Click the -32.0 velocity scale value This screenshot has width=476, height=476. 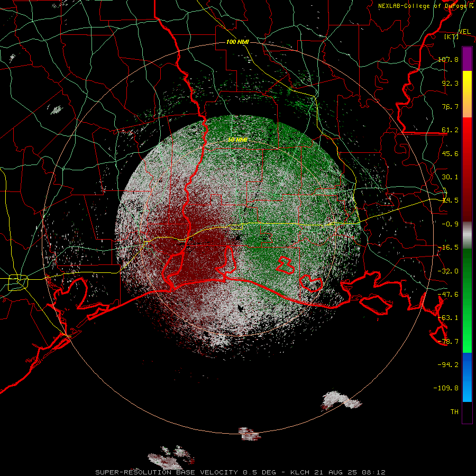(448, 271)
